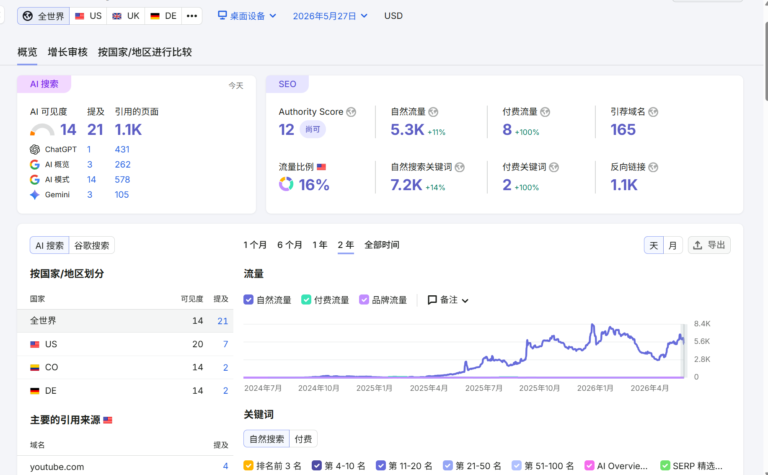Click the 付费流量 globe info icon

545,112
